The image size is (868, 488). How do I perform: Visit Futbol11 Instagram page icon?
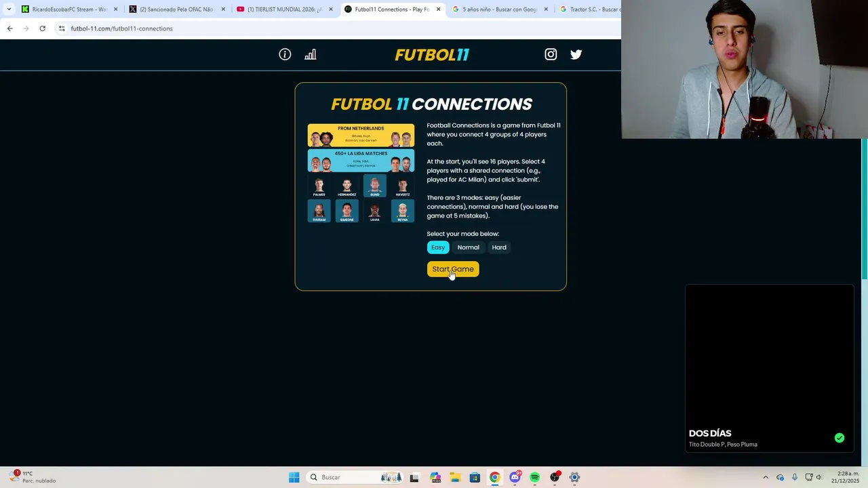pyautogui.click(x=551, y=54)
